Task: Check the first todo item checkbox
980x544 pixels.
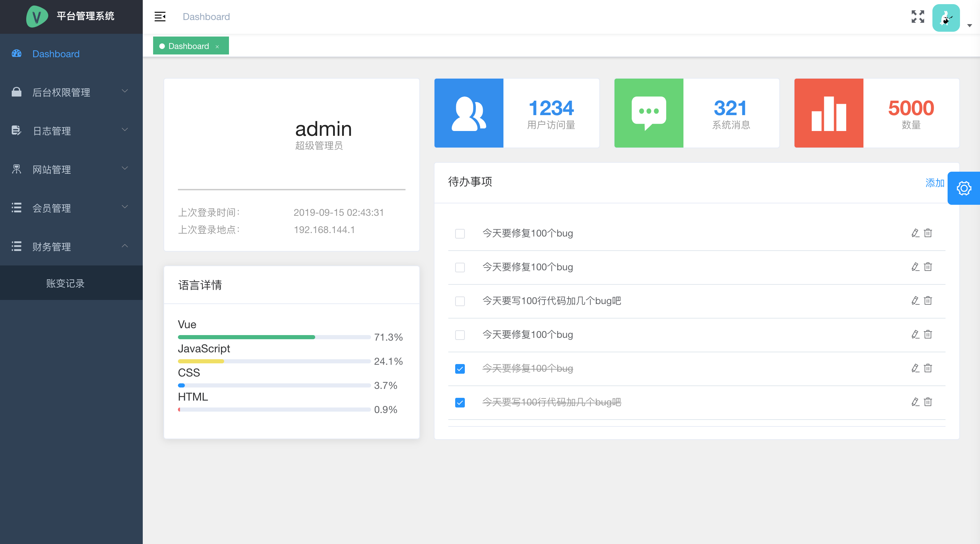Action: pos(460,233)
